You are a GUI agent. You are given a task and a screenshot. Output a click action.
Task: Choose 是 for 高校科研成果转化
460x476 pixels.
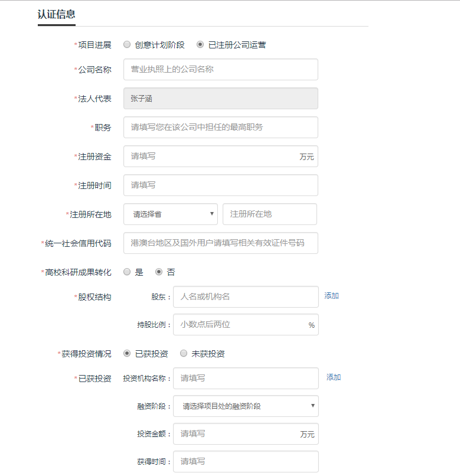127,272
